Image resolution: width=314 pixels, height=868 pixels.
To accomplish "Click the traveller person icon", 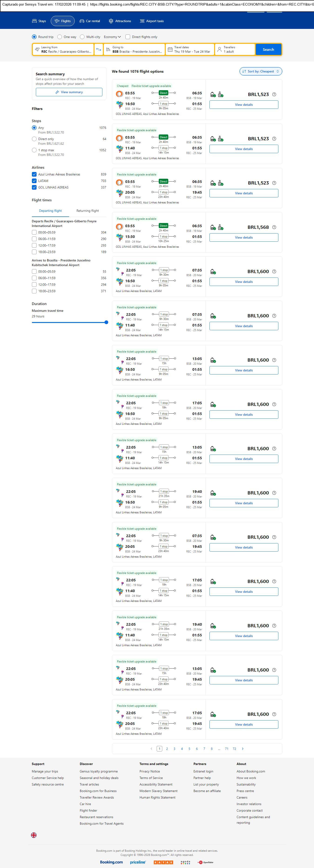I will 219,50.
